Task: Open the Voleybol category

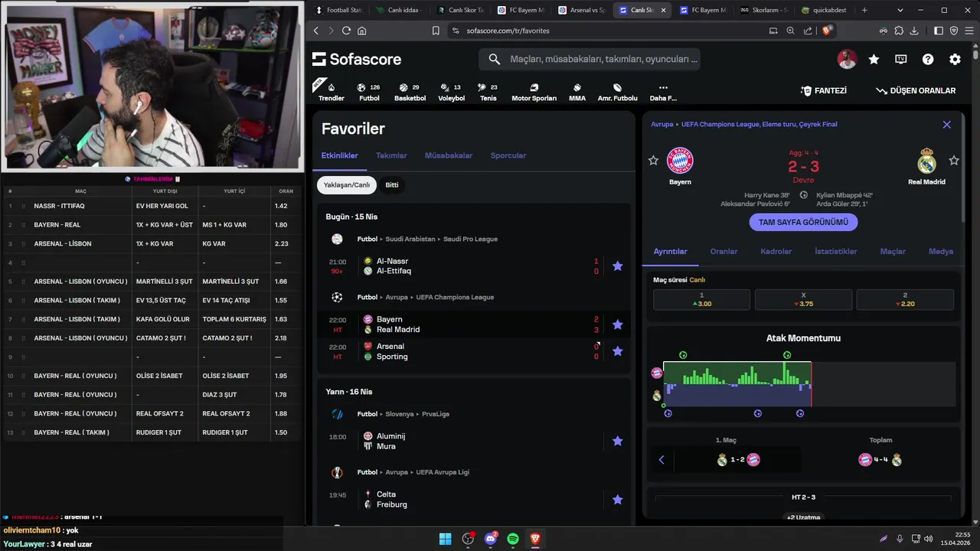Action: [x=451, y=91]
